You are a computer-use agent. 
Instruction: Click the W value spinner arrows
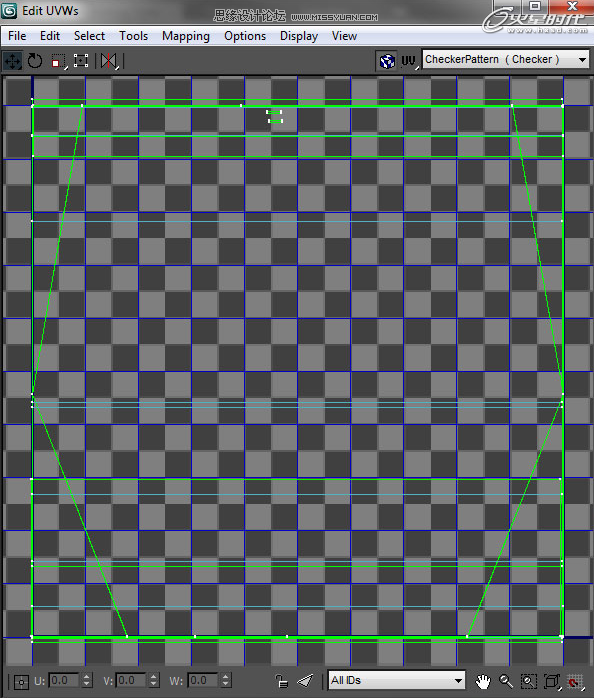pos(226,680)
